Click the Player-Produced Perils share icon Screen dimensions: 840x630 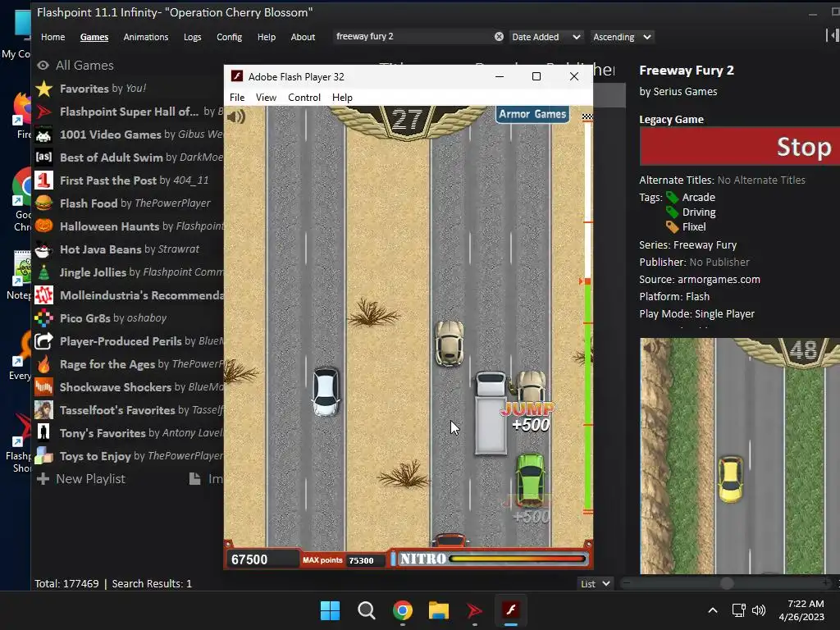click(44, 341)
